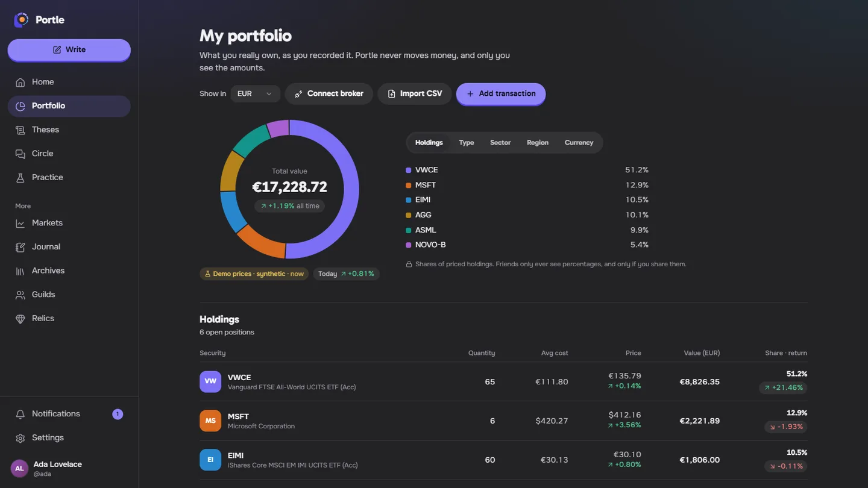Click the large purple VWCE donut segment

pyautogui.click(x=352, y=190)
